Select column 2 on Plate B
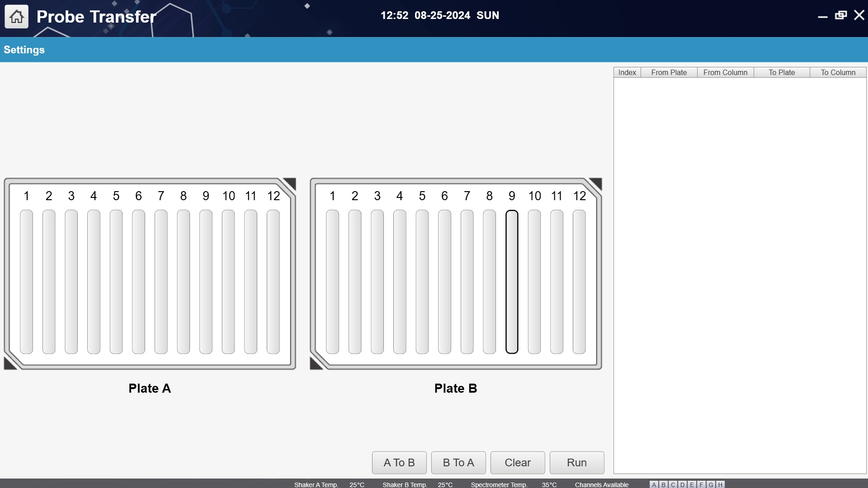This screenshot has width=868, height=488. coord(355,282)
